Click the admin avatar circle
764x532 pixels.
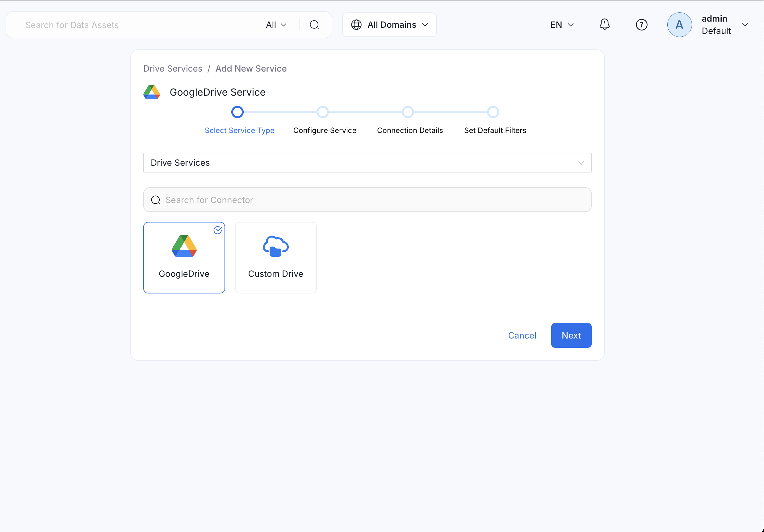679,25
